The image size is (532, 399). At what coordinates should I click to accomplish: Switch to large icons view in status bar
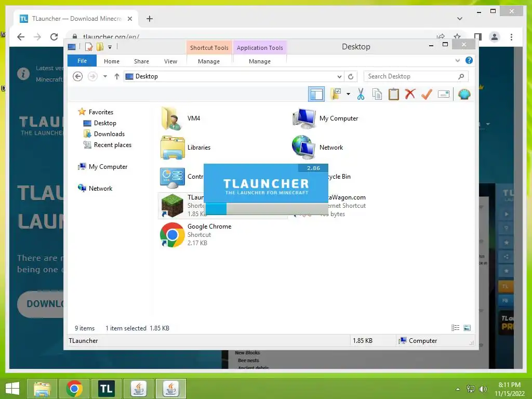tap(467, 328)
